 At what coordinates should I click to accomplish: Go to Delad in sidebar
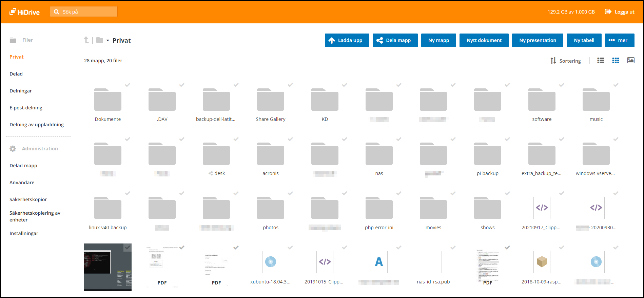tap(16, 74)
